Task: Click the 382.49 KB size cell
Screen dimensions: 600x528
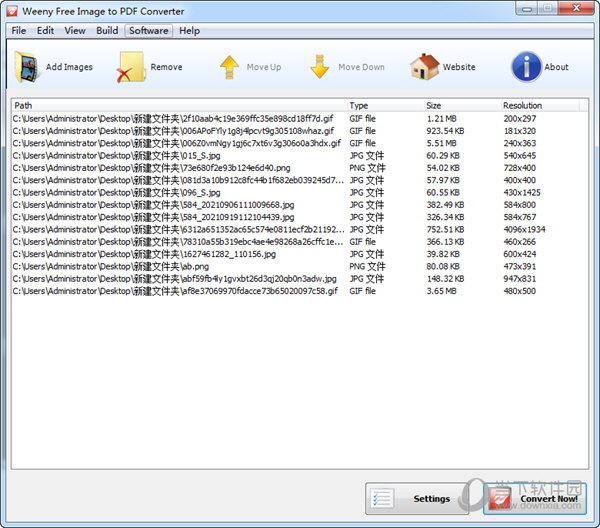Action: 445,205
